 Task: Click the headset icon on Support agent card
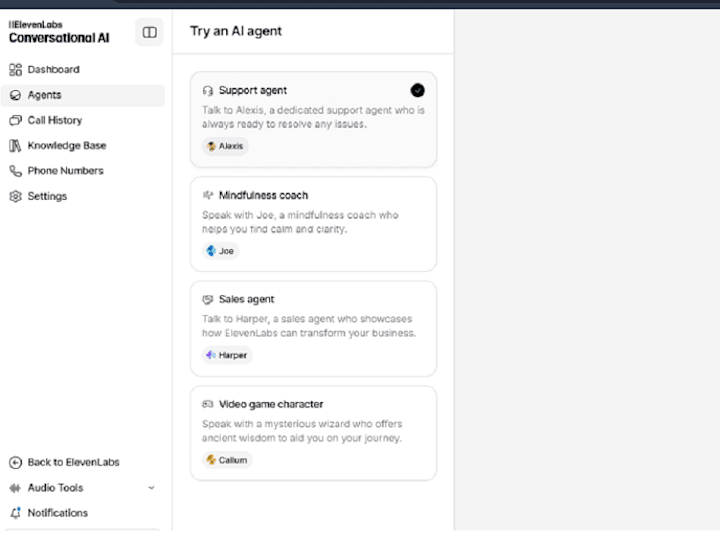point(208,90)
